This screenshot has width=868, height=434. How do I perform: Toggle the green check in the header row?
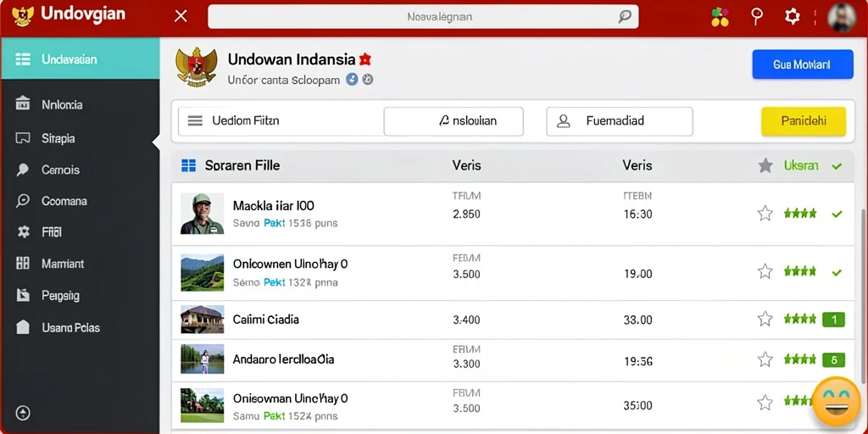click(837, 166)
